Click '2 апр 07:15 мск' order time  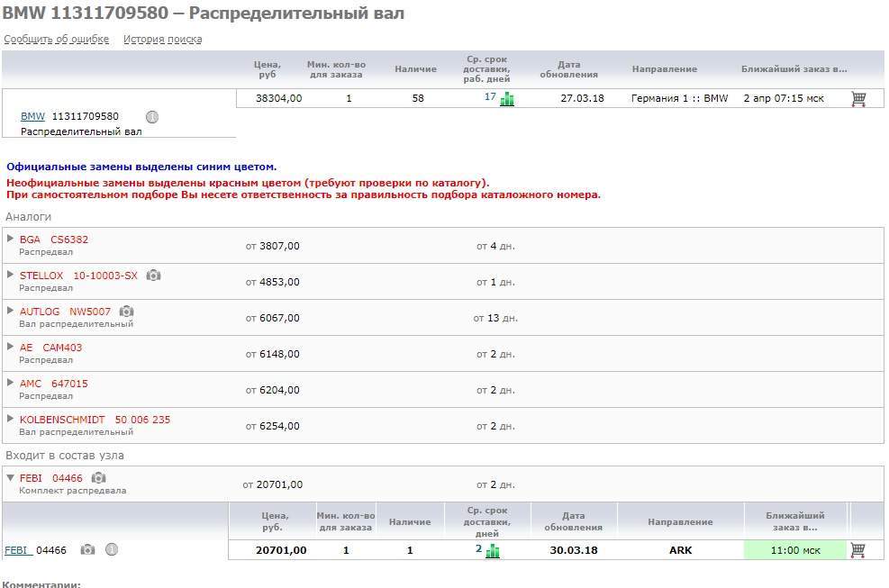coord(784,98)
